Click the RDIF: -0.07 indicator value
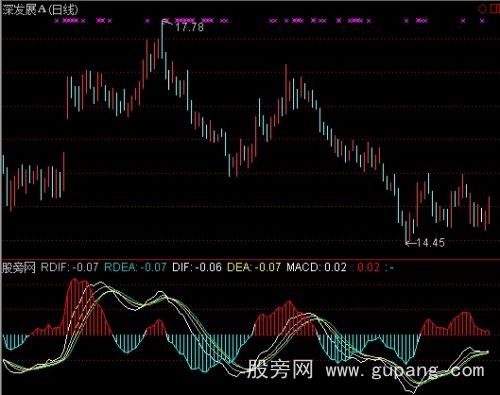Image resolution: width=500 pixels, height=395 pixels. tap(69, 267)
